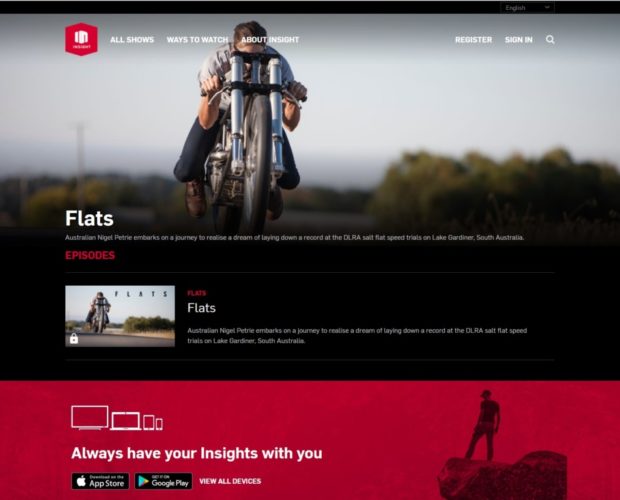Download on the App Store button

[x=100, y=481]
